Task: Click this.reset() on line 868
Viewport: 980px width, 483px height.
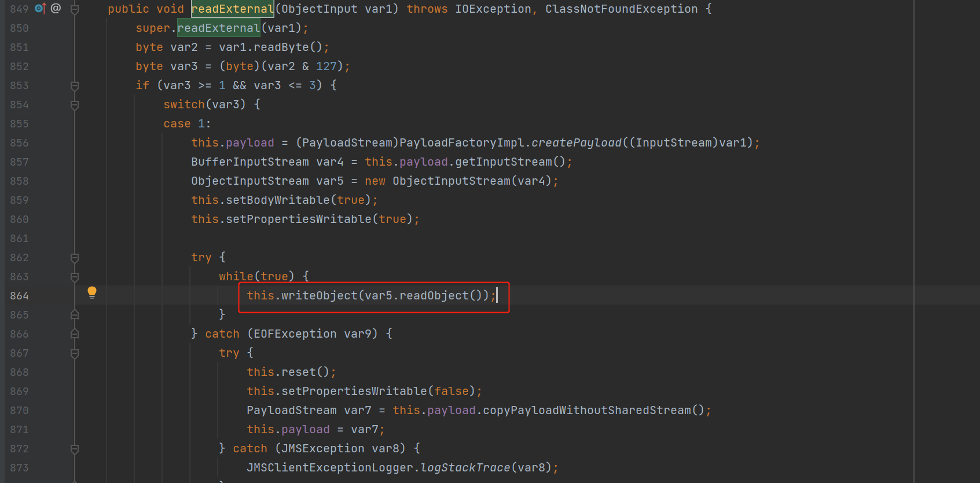Action: [288, 372]
